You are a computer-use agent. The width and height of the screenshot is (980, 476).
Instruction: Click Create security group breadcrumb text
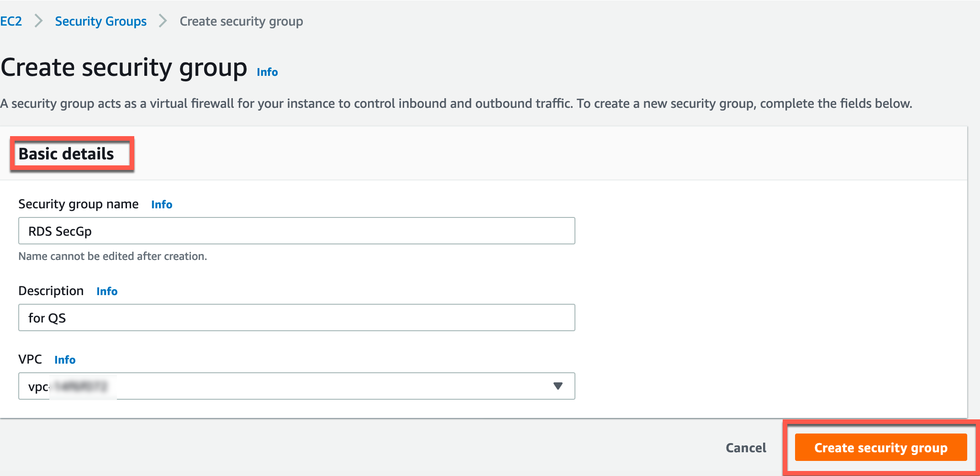pos(241,21)
